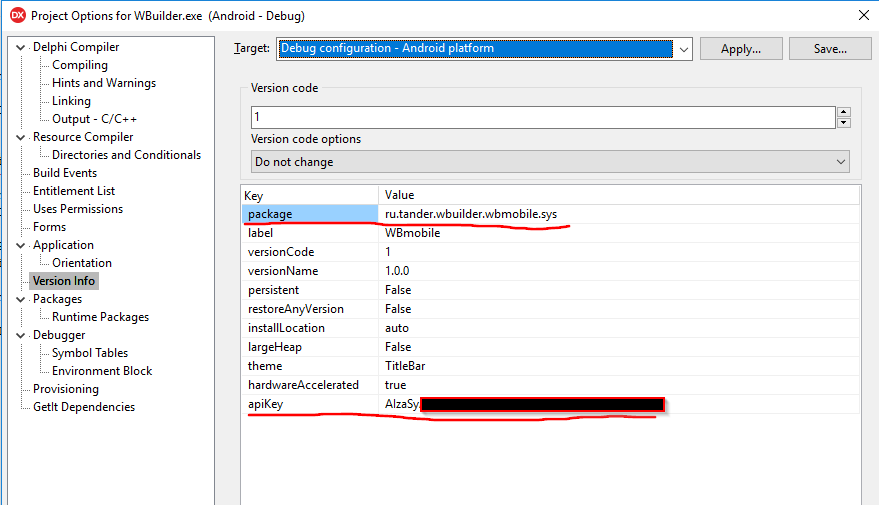Open the Target configuration dropdown
The height and width of the screenshot is (505, 879).
[x=683, y=49]
